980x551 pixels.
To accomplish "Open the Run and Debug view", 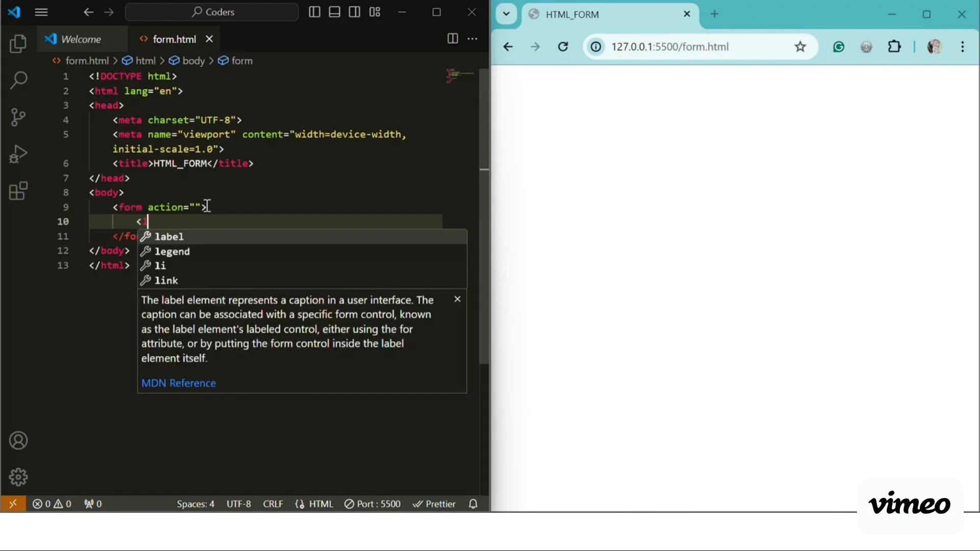I will point(18,154).
